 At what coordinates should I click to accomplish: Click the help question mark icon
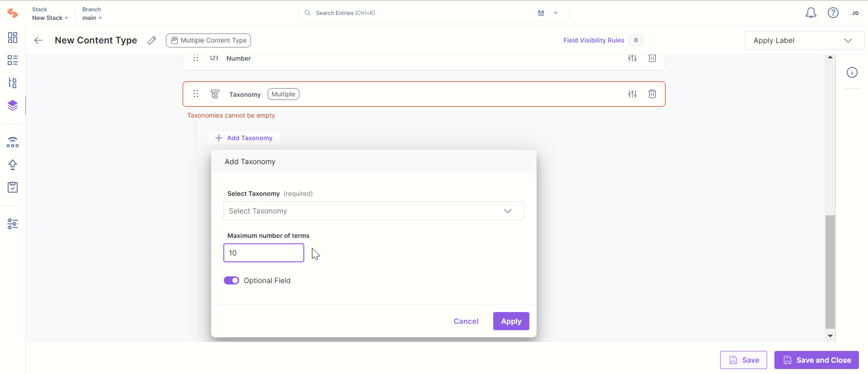pos(833,13)
